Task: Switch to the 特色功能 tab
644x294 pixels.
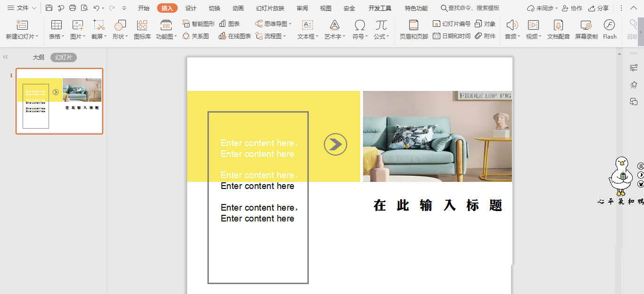Action: [x=416, y=8]
